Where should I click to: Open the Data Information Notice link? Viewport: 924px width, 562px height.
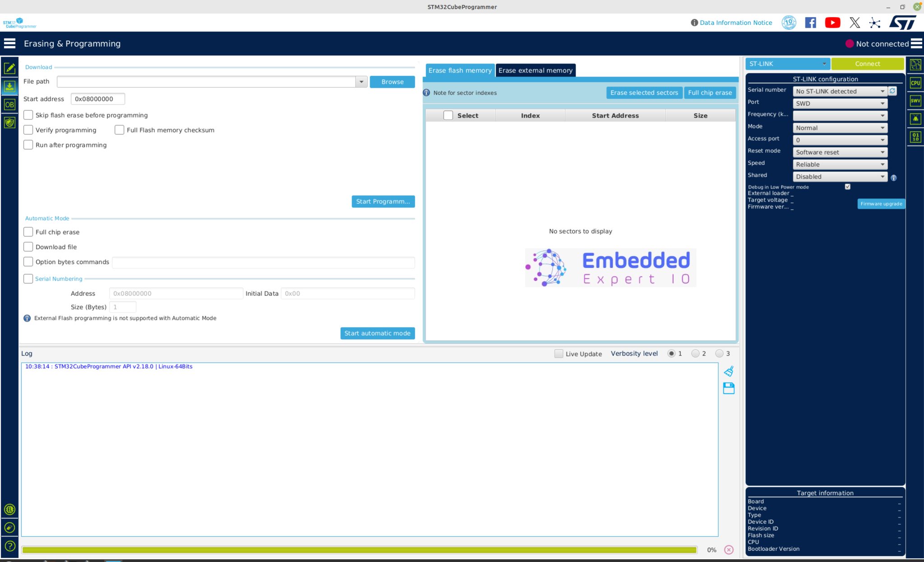[x=735, y=22]
